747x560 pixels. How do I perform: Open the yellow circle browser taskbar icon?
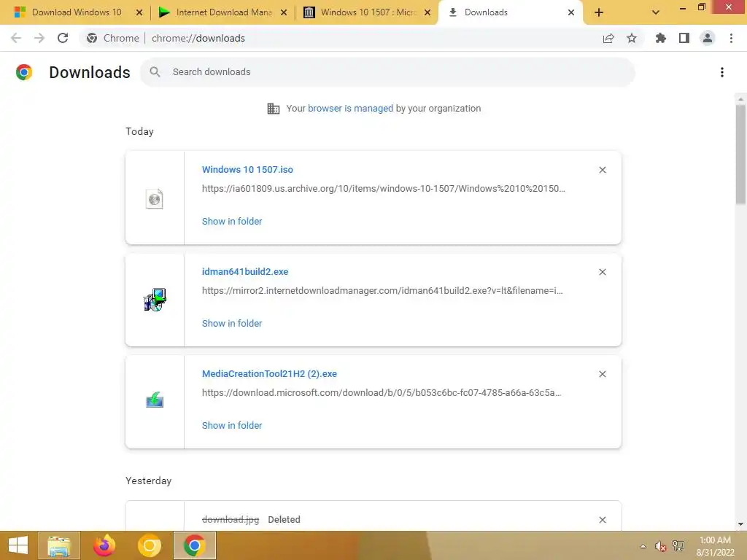(149, 545)
